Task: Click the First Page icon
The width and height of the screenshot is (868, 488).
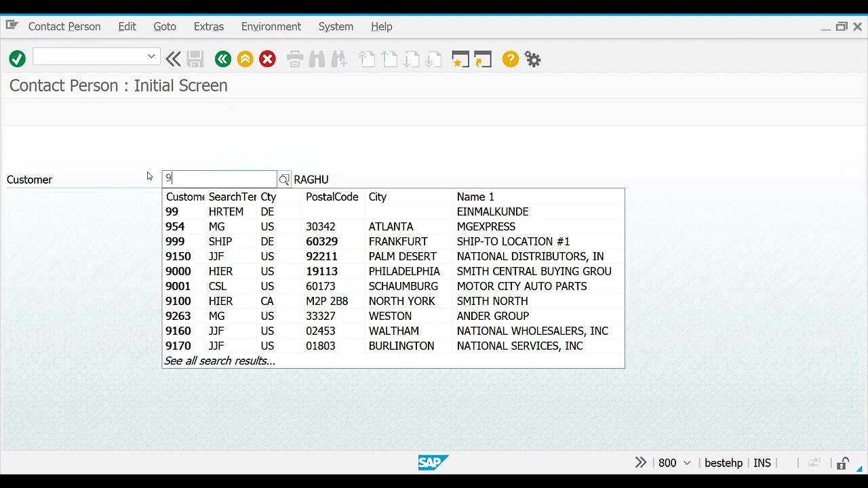Action: tap(367, 59)
